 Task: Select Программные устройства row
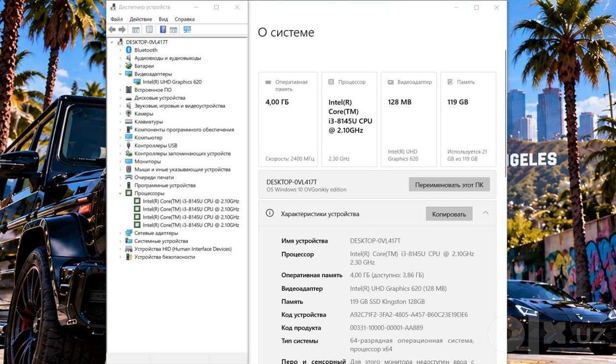click(164, 185)
